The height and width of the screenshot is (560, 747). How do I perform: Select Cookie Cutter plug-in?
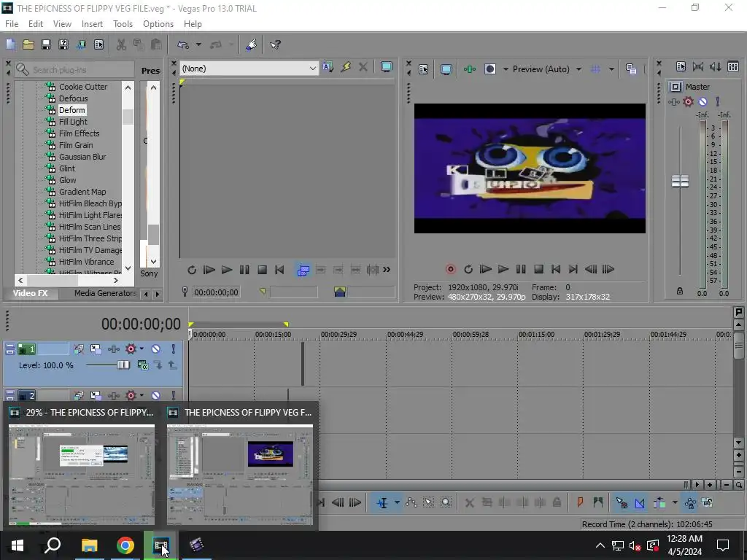[x=83, y=87]
